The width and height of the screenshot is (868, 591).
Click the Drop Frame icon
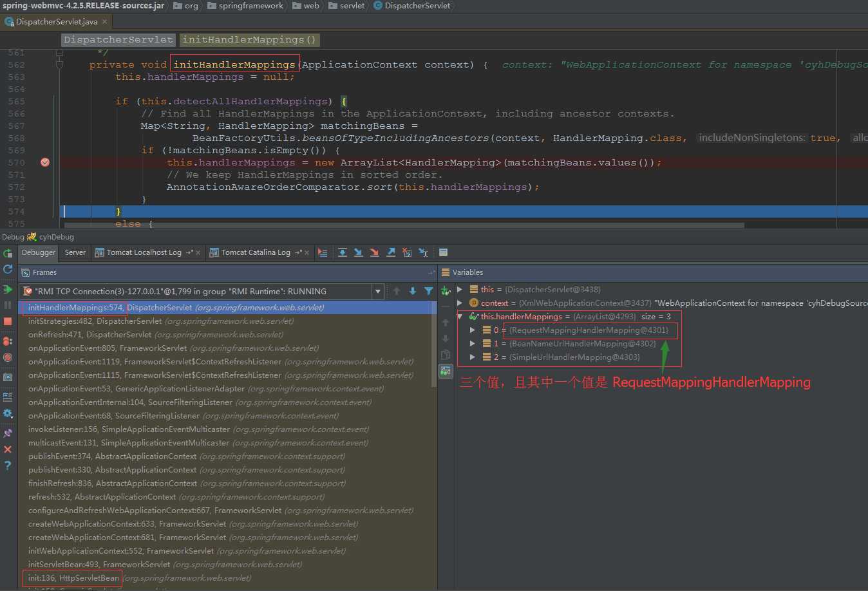click(407, 252)
